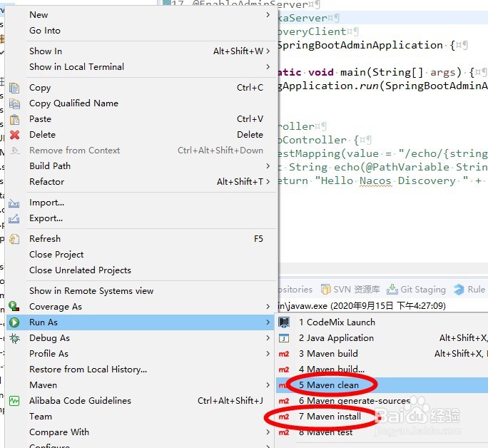Click the Remove from Context entry

(x=75, y=151)
